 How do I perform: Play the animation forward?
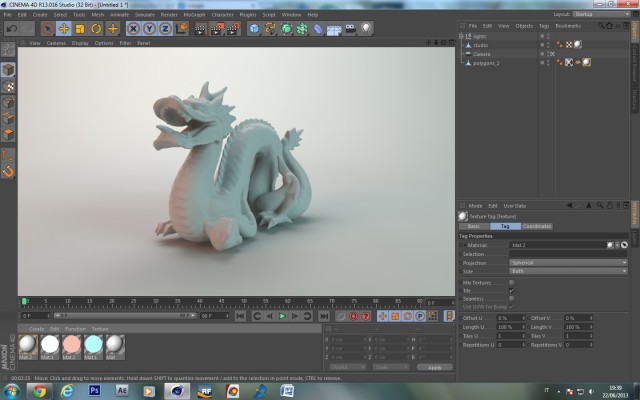tap(282, 316)
